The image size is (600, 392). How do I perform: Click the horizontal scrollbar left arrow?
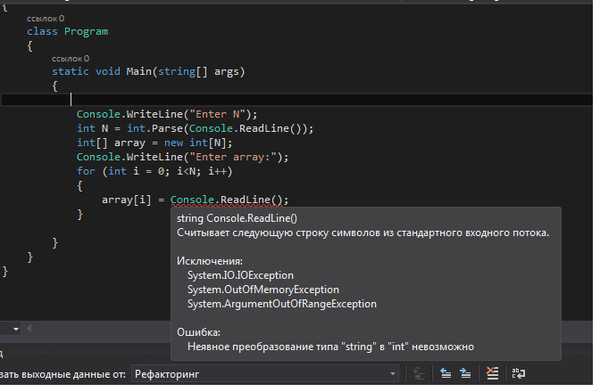29,328
